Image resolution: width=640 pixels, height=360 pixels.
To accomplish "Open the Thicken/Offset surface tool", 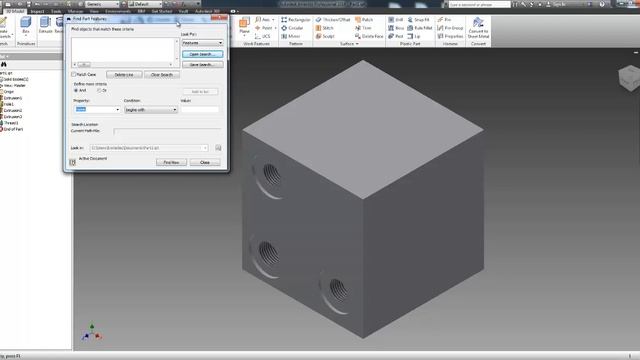I will pos(333,20).
